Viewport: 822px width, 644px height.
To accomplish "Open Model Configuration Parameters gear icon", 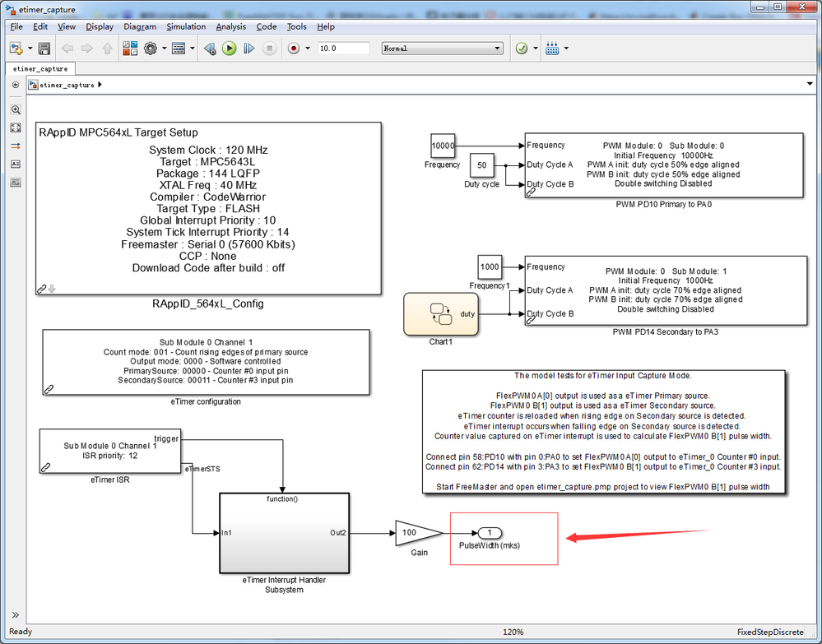I will 151,49.
